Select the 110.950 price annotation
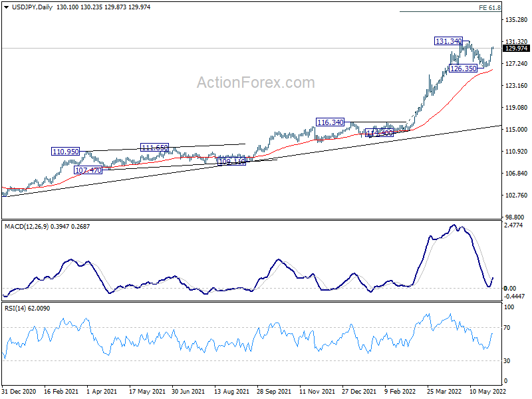Viewport: 532px width, 399px height. [66, 152]
